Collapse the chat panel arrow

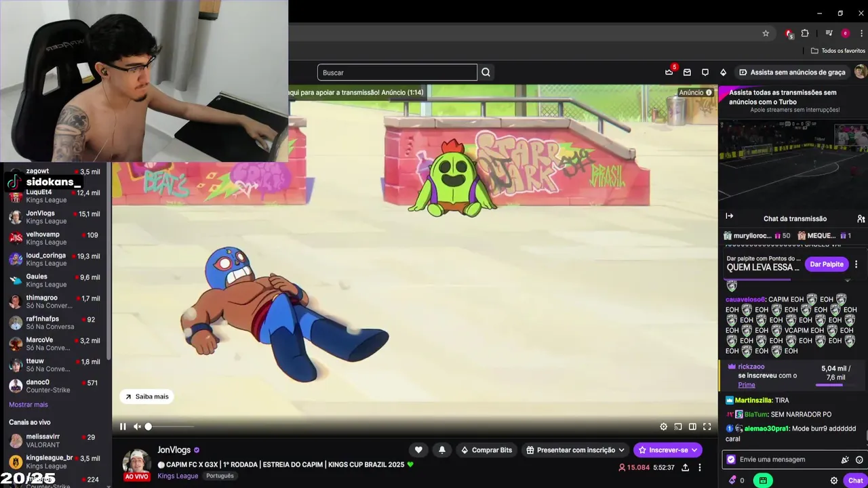(730, 216)
